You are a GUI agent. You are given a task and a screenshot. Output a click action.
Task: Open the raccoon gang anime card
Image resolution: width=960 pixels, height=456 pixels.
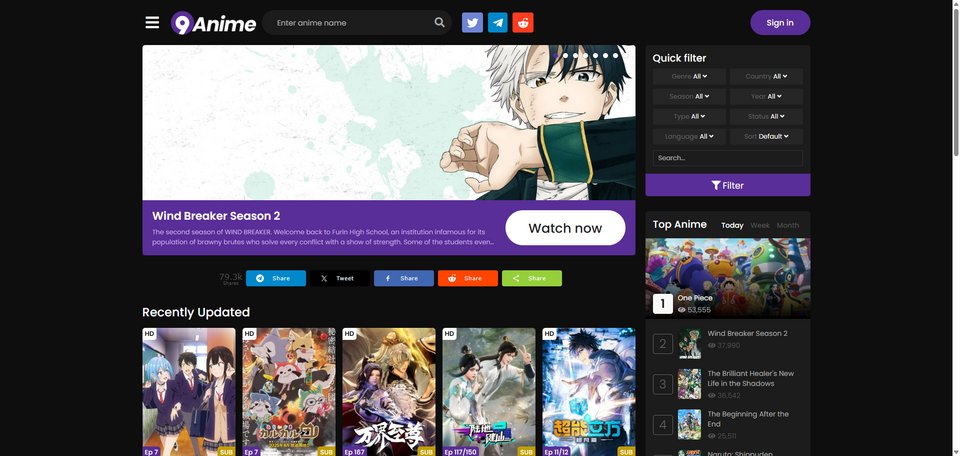[x=289, y=392]
